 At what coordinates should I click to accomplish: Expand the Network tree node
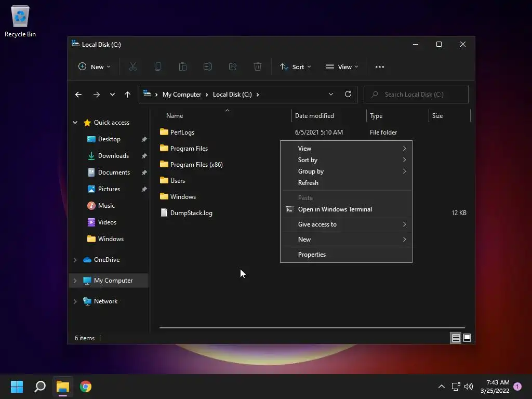click(75, 301)
